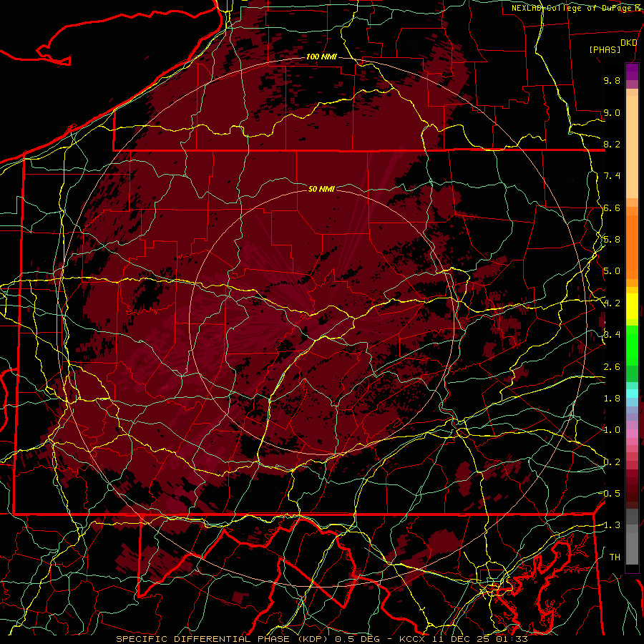Click the [PHAS] units label
The width and height of the screenshot is (644, 644).
pos(605,49)
